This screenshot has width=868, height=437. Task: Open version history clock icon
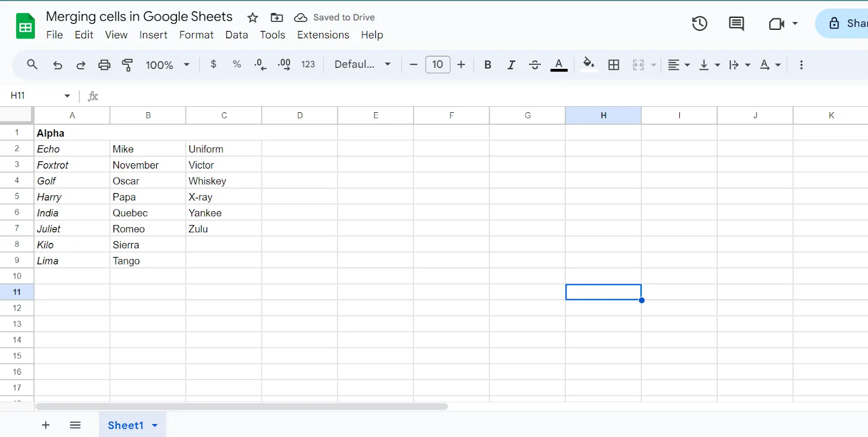click(x=699, y=23)
